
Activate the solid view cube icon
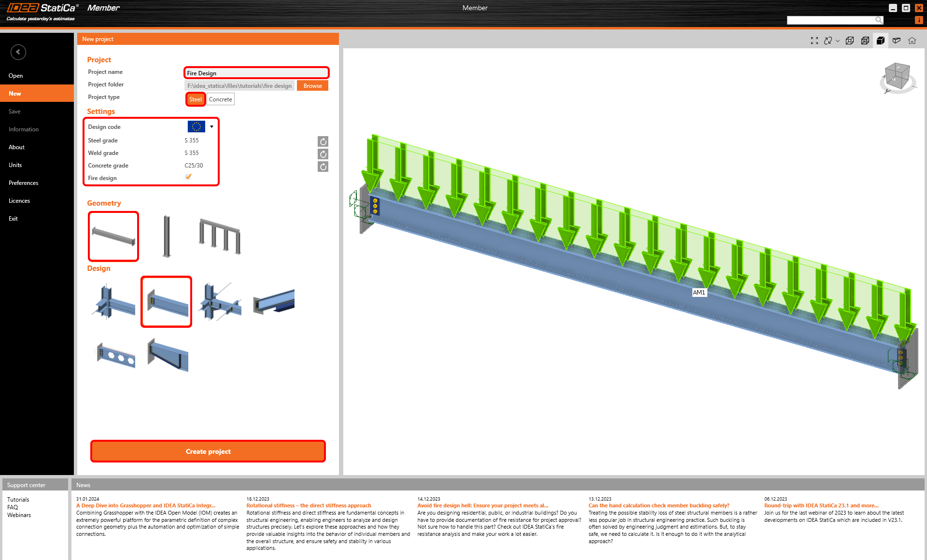pyautogui.click(x=880, y=41)
